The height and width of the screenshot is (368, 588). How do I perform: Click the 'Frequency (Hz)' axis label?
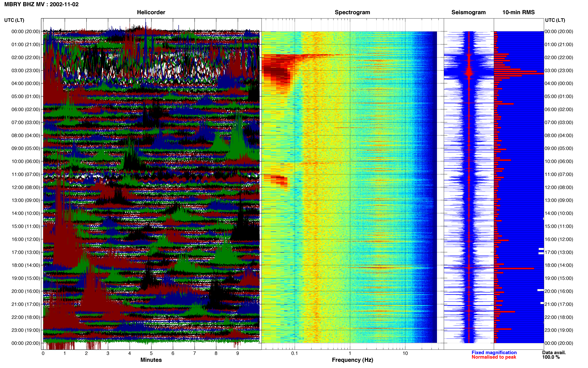pos(352,360)
